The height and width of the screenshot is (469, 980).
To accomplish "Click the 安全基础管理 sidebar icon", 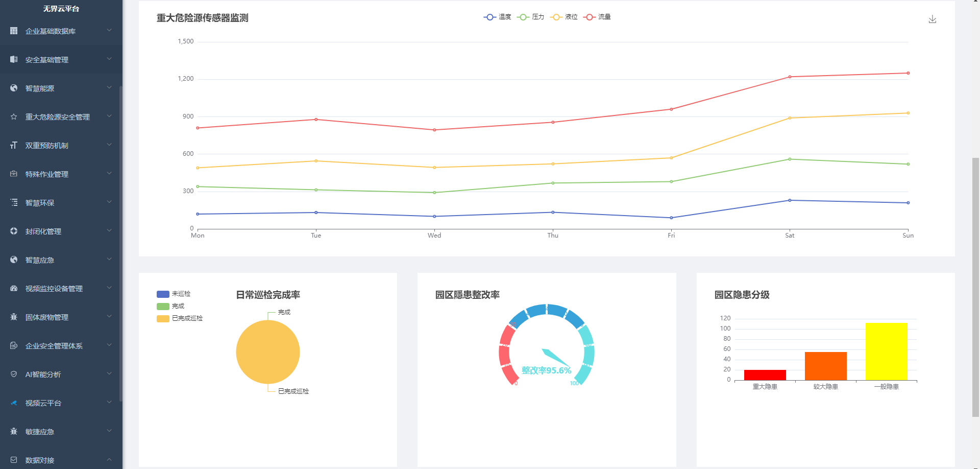I will (x=14, y=59).
